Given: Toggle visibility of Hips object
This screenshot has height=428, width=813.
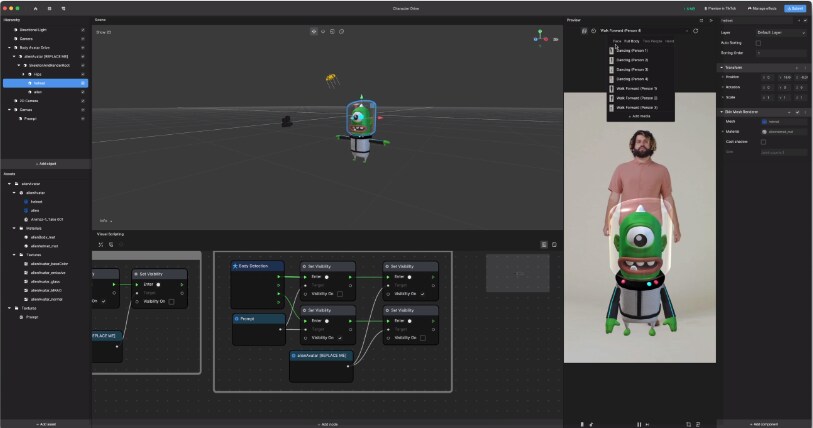Looking at the screenshot, I should tap(83, 74).
